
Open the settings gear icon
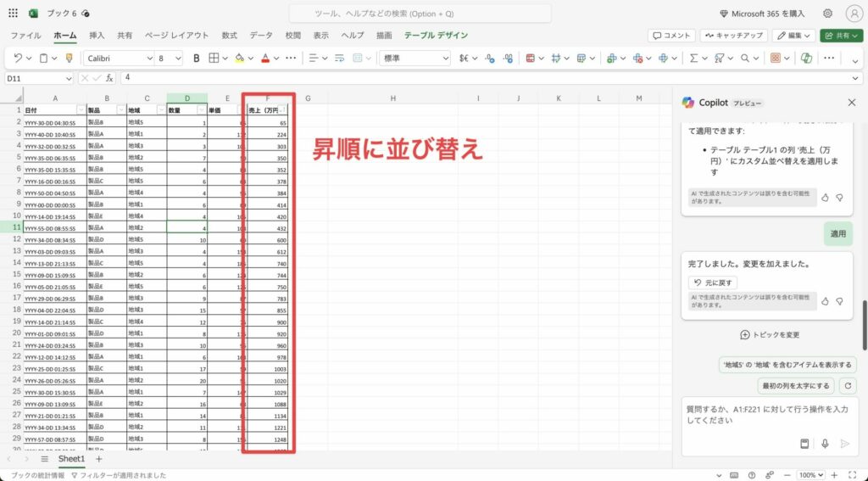(x=827, y=14)
